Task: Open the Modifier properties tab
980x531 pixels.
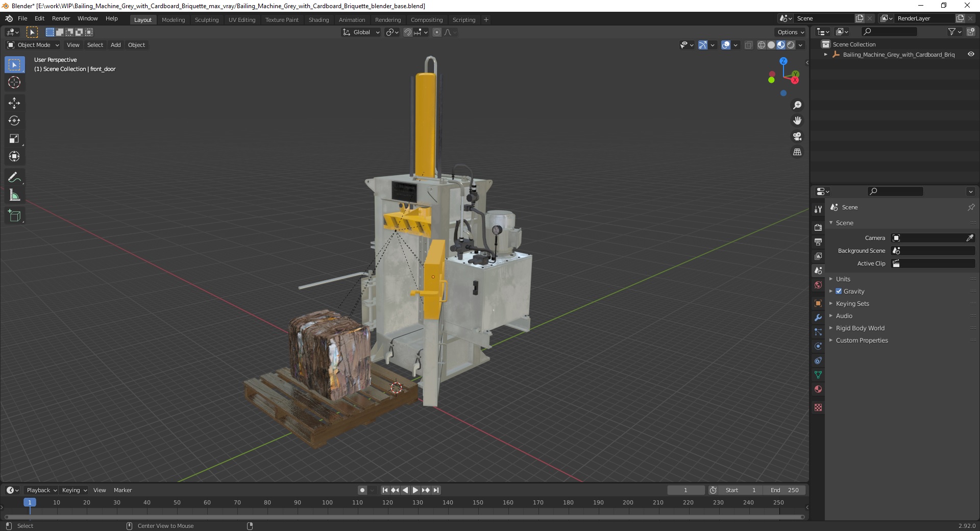Action: click(x=818, y=318)
